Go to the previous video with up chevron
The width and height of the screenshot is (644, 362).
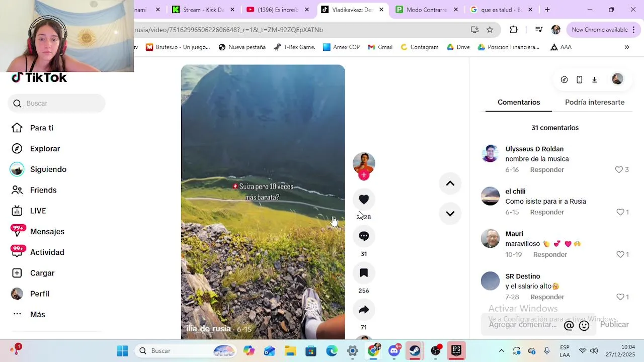[450, 184]
